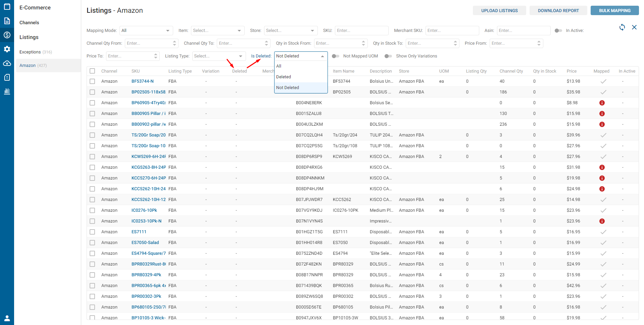Focus the SKU filter input field

point(361,31)
